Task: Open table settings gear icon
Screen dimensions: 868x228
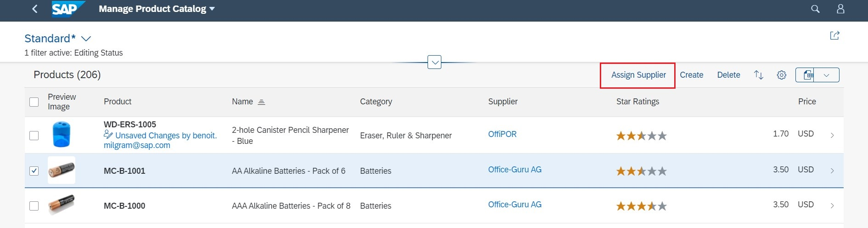Action: 782,75
